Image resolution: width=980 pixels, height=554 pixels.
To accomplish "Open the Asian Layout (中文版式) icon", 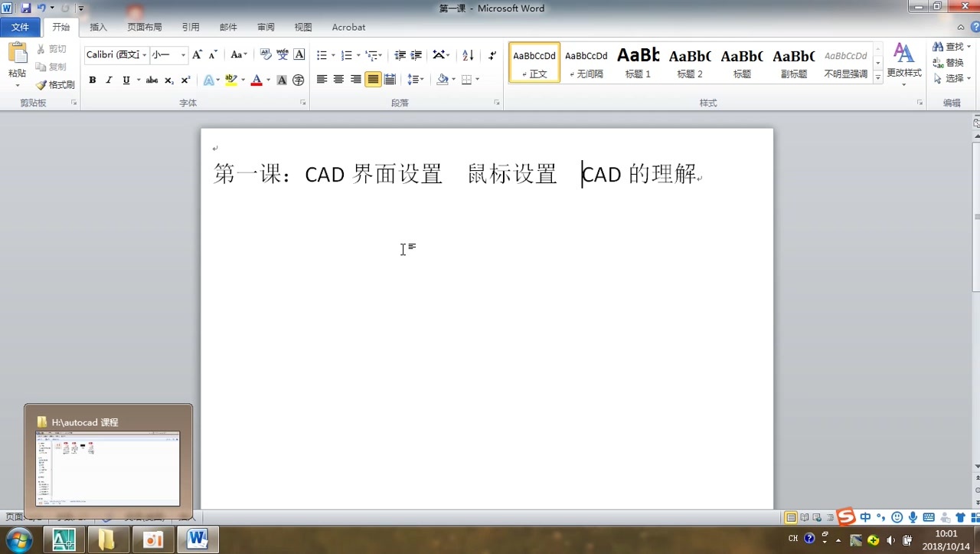I will point(440,55).
